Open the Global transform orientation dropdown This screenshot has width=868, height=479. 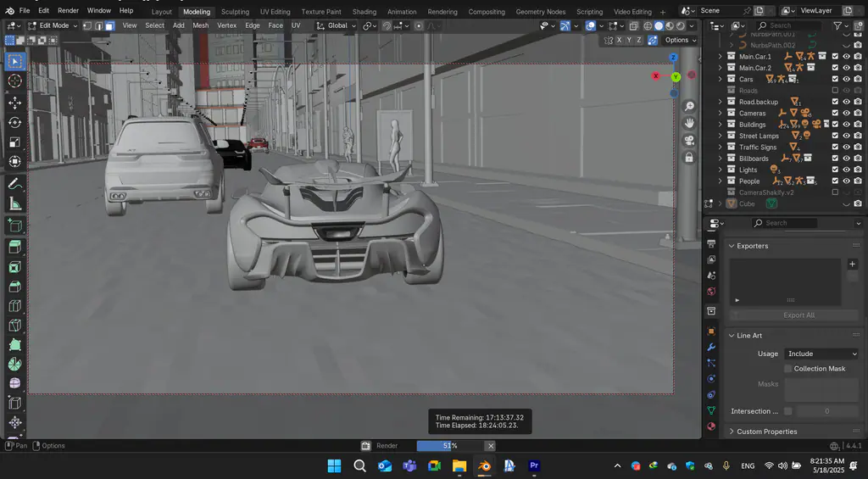click(337, 25)
